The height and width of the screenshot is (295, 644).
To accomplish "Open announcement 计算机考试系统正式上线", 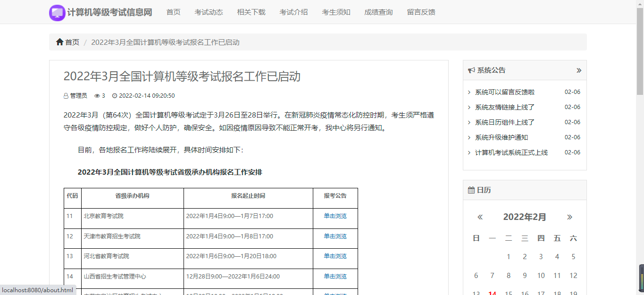I will 511,152.
